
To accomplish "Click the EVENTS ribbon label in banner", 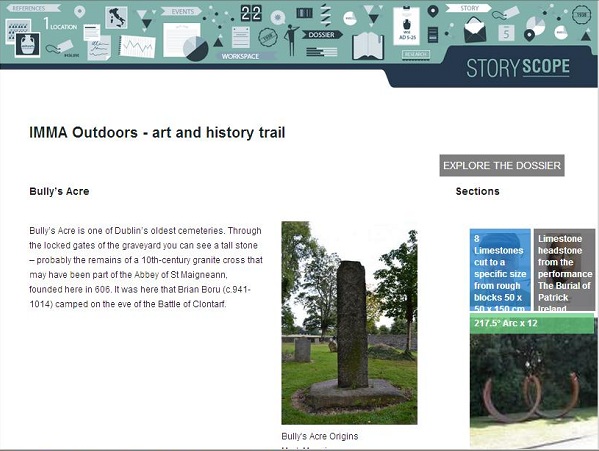I will 183,12.
